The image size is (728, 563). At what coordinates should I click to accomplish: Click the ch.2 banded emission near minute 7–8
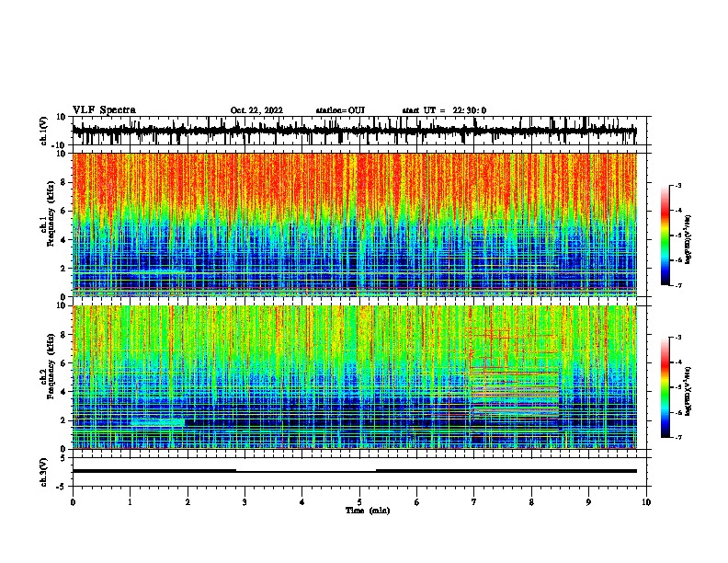[515, 393]
